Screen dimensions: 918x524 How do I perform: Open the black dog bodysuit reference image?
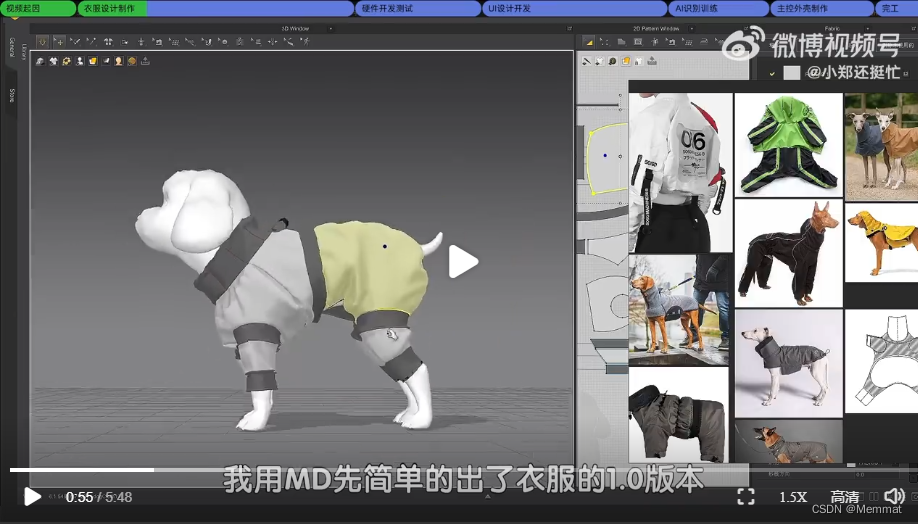789,253
